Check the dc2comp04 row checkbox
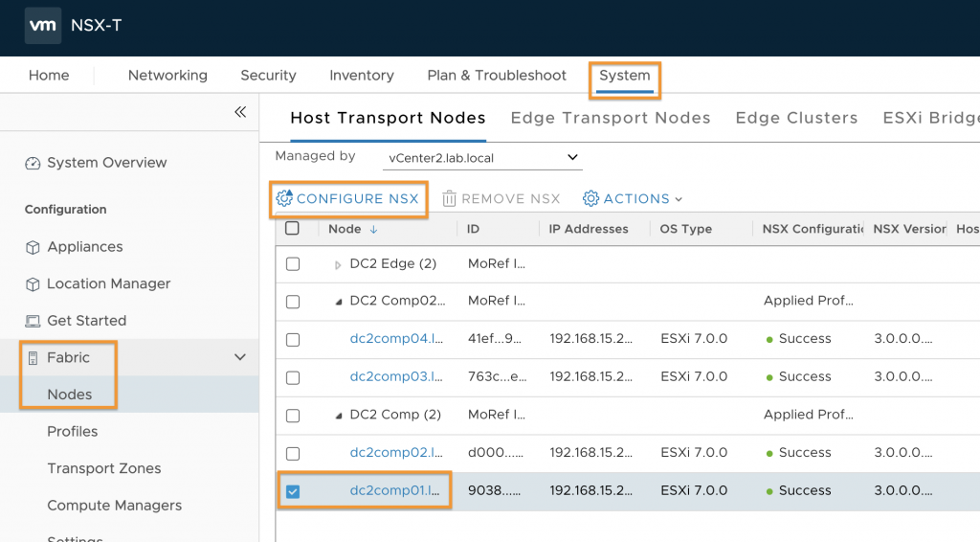Image resolution: width=980 pixels, height=542 pixels. pos(293,339)
